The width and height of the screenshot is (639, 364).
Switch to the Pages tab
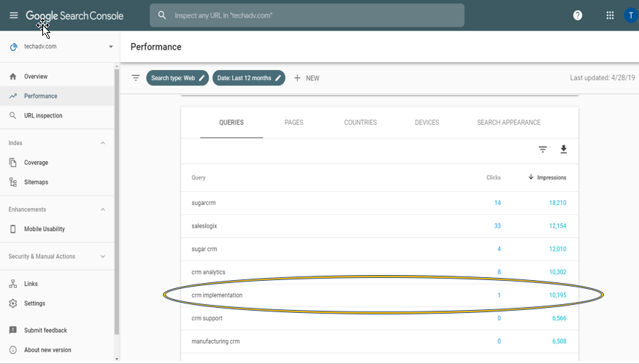pyautogui.click(x=294, y=123)
